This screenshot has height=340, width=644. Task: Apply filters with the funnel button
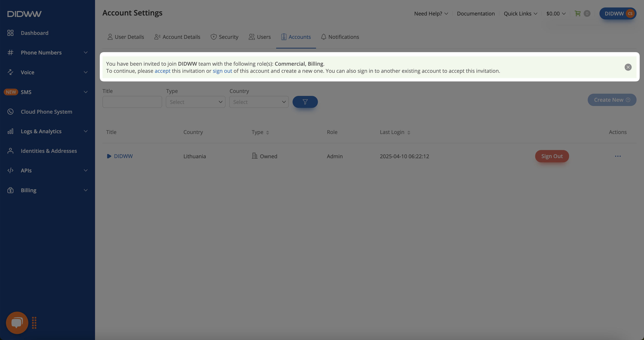point(305,102)
